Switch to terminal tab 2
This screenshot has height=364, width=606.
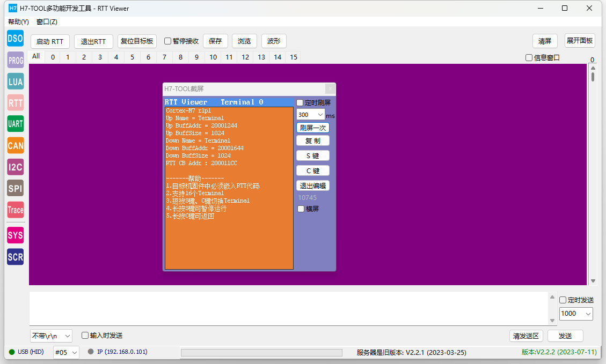[x=84, y=57]
